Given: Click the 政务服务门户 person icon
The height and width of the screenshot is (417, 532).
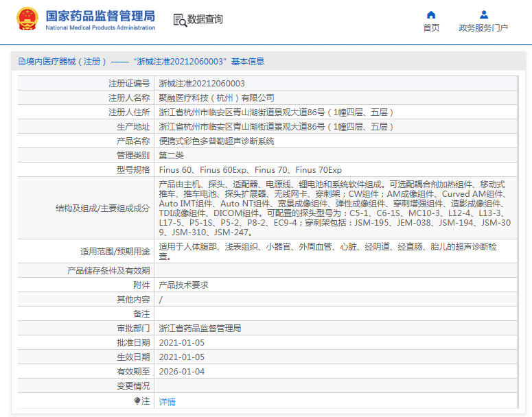Looking at the screenshot, I should pos(483,15).
